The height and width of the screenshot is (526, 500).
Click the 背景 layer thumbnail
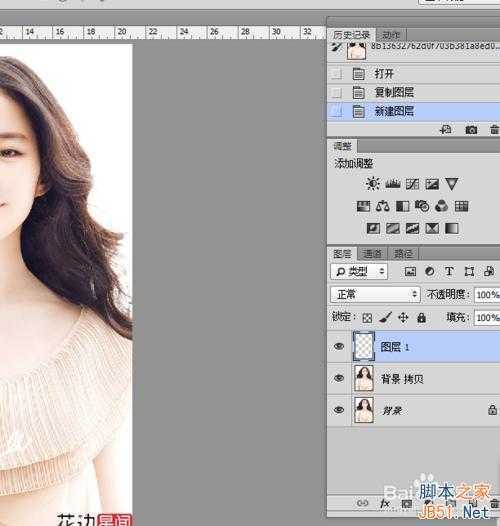364,410
